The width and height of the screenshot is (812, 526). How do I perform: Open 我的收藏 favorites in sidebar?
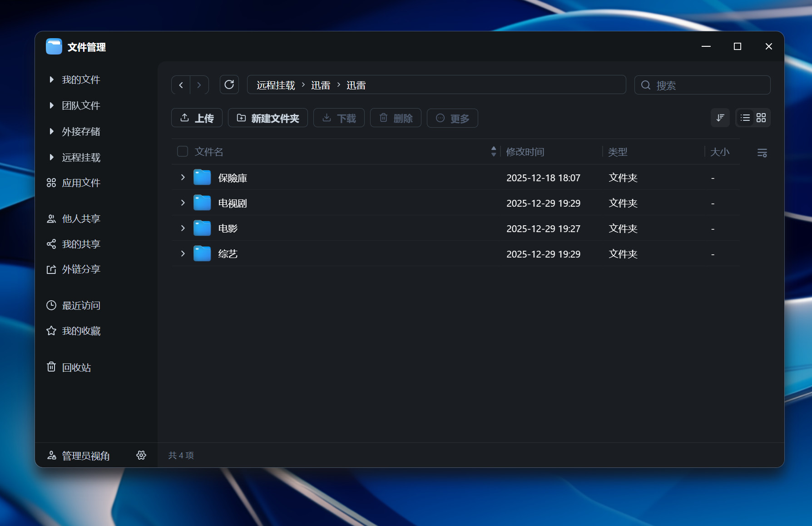(81, 331)
